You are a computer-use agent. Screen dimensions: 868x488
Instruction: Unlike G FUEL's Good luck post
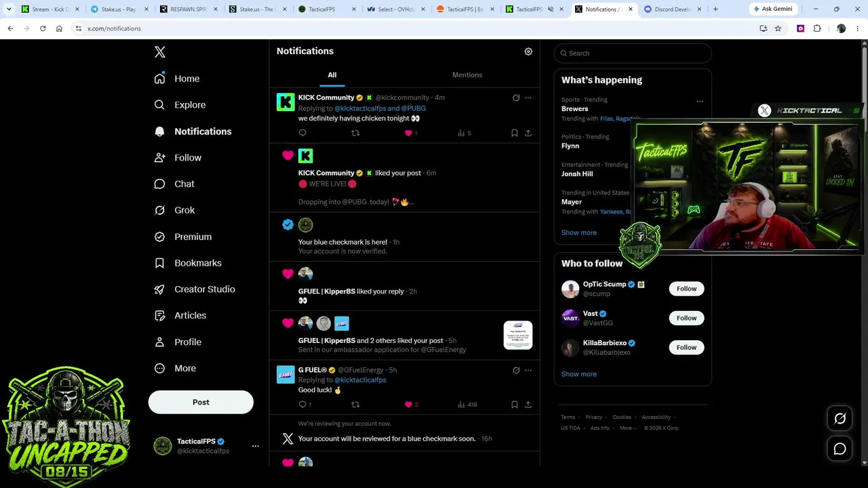coord(411,405)
